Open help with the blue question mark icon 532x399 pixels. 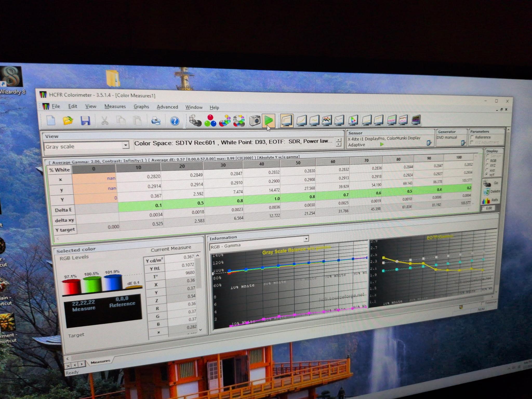click(175, 121)
